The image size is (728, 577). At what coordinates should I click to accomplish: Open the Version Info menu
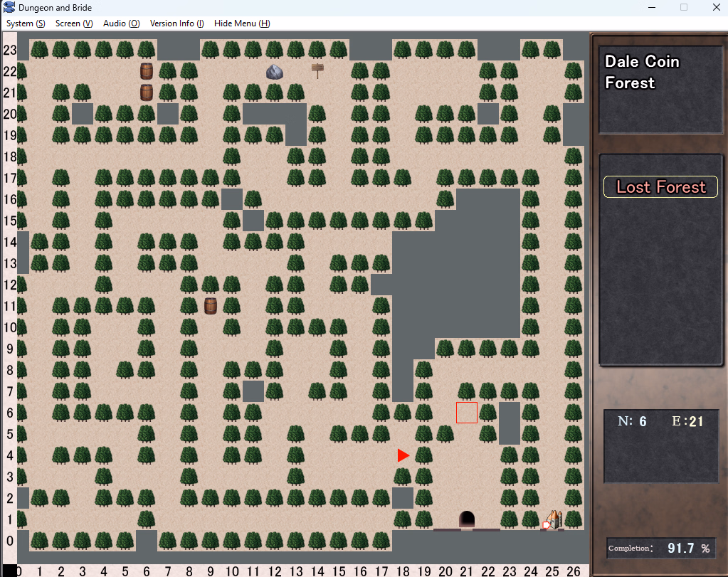pyautogui.click(x=176, y=23)
